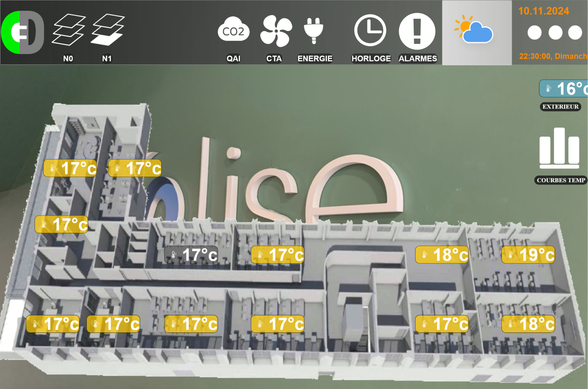Click the rightmost white circle under the date
This screenshot has height=389, width=588.
[575, 32]
